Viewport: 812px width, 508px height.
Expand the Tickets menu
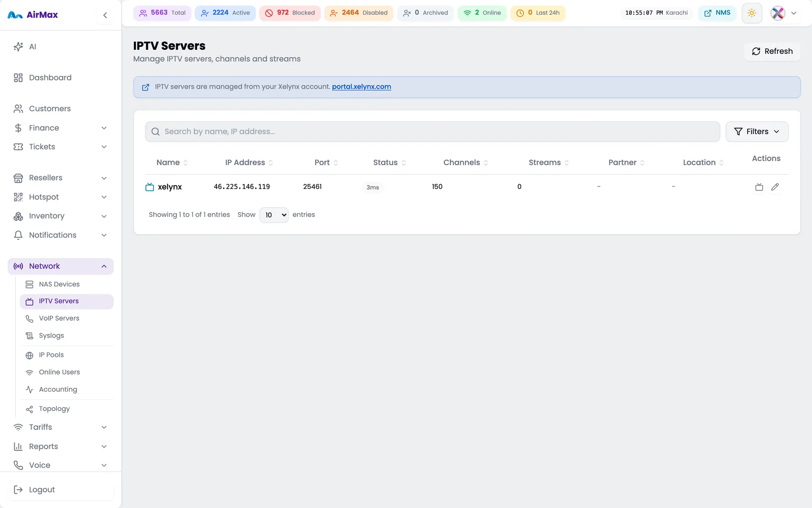point(60,147)
